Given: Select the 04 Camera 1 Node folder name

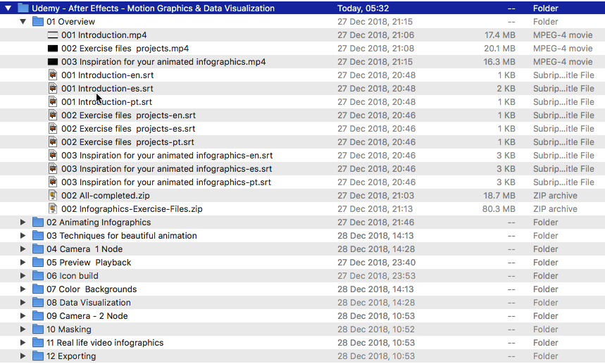Looking at the screenshot, I should tap(85, 249).
